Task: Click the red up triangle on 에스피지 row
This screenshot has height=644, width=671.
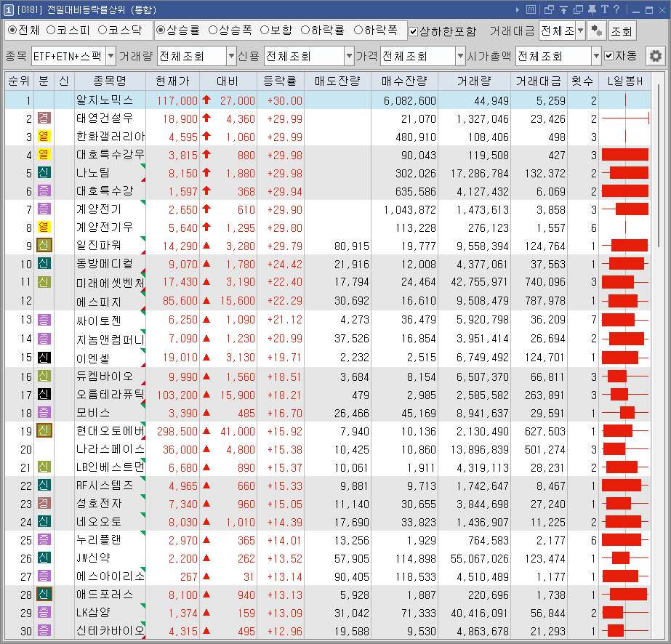Action: point(206,301)
